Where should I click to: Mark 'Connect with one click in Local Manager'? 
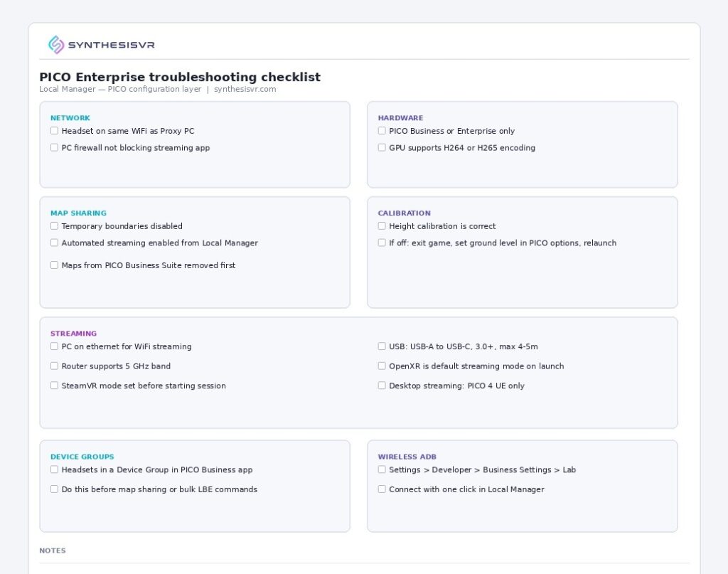tap(382, 489)
